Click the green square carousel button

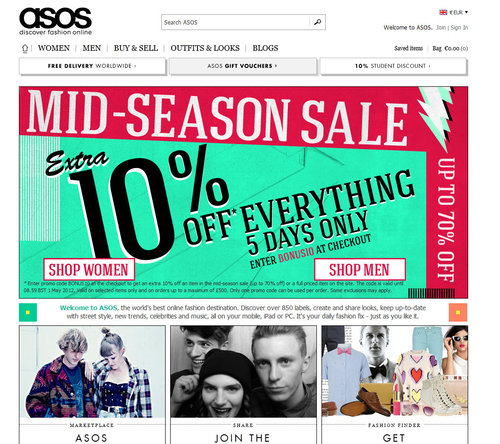coord(28,312)
